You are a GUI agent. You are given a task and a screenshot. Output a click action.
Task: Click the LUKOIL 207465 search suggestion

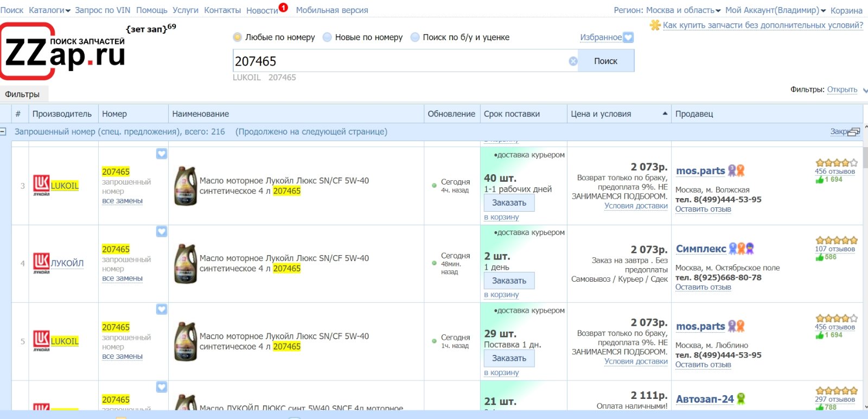[x=264, y=78]
